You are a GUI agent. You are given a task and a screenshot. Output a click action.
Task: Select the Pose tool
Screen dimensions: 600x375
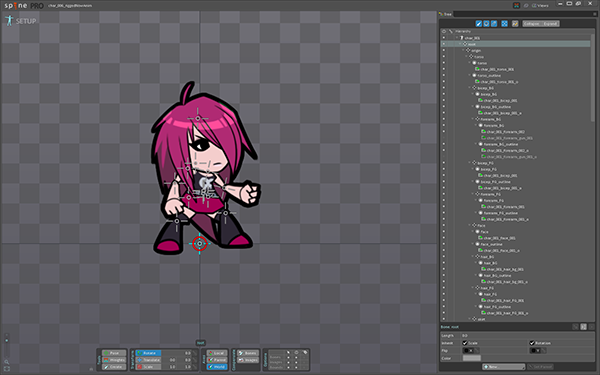(114, 353)
